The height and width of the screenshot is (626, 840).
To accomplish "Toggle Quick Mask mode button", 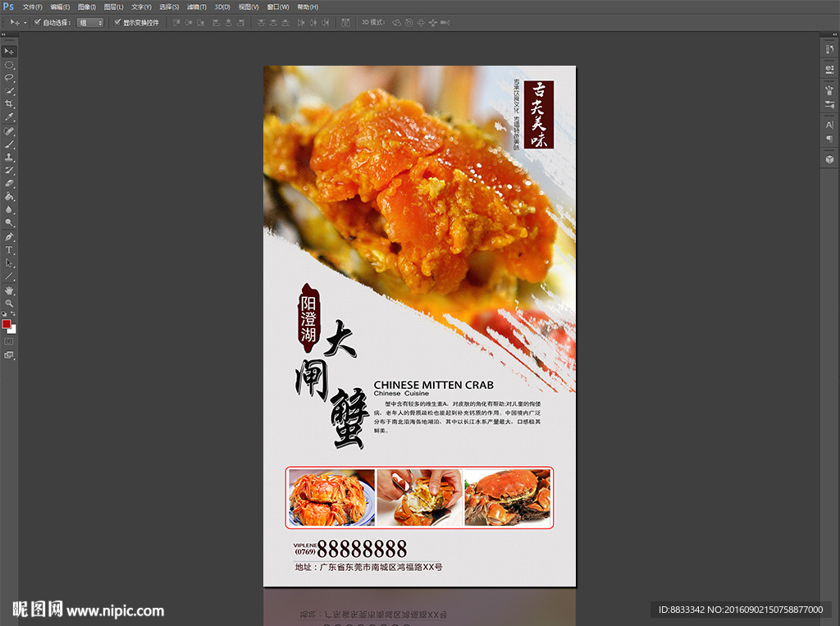I will tap(9, 340).
